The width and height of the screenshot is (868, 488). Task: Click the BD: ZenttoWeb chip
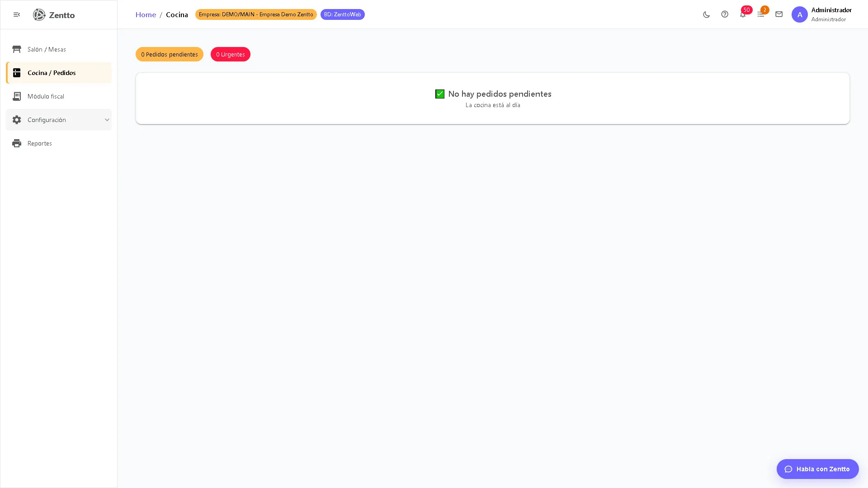343,14
